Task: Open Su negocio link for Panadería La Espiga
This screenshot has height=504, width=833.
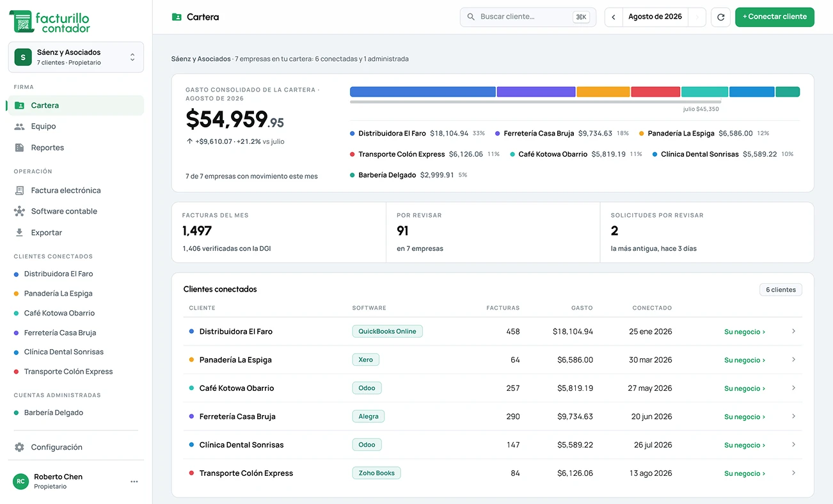Action: coord(745,360)
